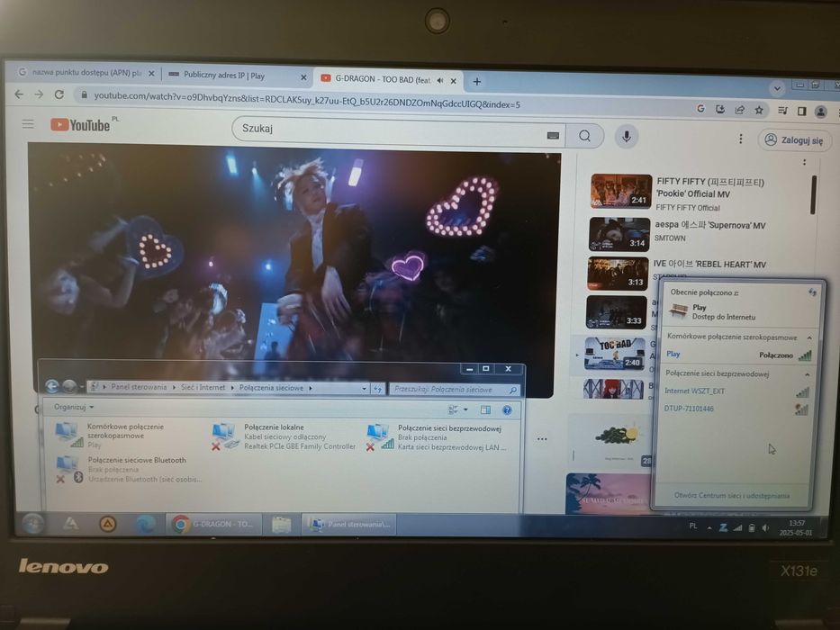Open the 'Organizuj' dropdown menu
Viewport: 840px width, 630px height.
tap(74, 407)
